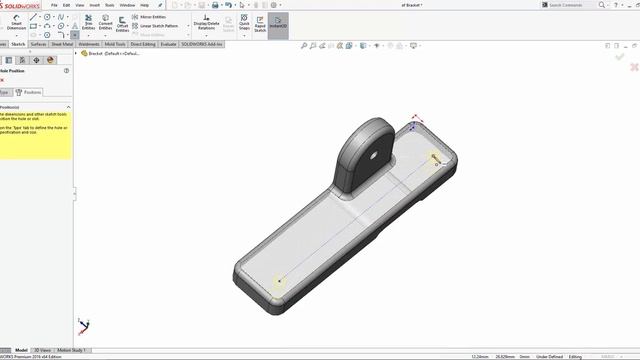Viewport: 640px width, 360px height.
Task: Click the Display Style cube icon
Action: [363, 46]
